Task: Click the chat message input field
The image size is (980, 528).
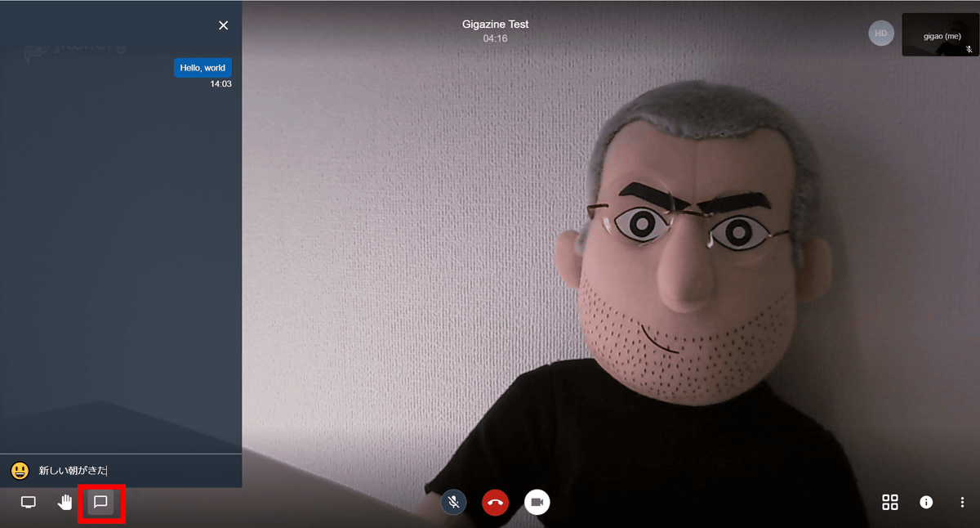Action: coord(136,471)
